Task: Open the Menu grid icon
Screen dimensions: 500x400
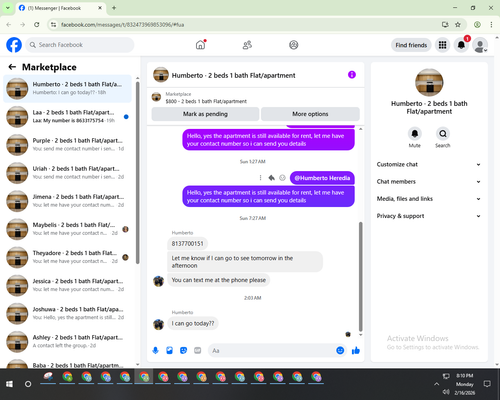Action: tap(442, 45)
